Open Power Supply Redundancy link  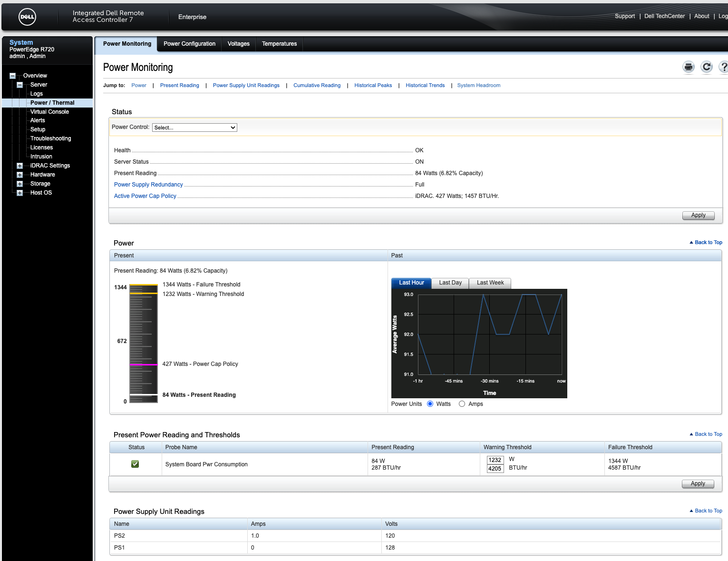tap(148, 185)
